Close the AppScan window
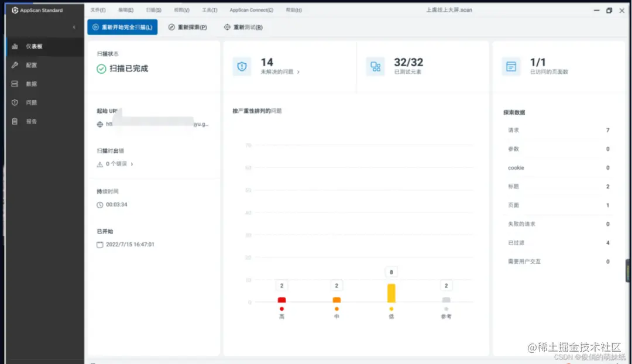Viewport: 632px width, 364px height. [621, 11]
